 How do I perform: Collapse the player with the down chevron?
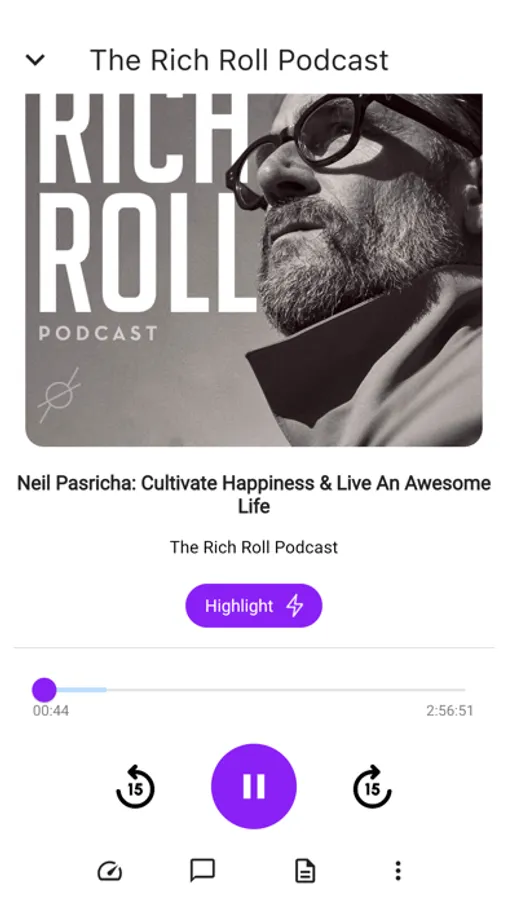[36, 60]
